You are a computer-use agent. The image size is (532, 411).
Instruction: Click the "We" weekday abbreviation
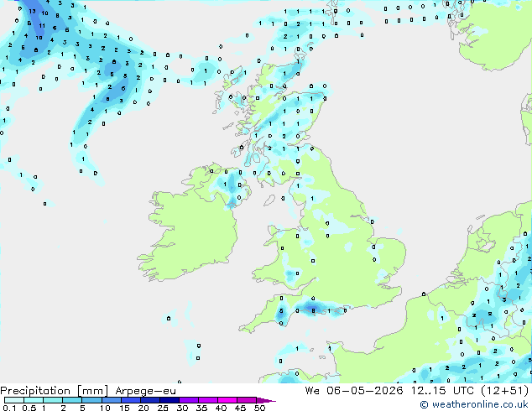pos(312,391)
